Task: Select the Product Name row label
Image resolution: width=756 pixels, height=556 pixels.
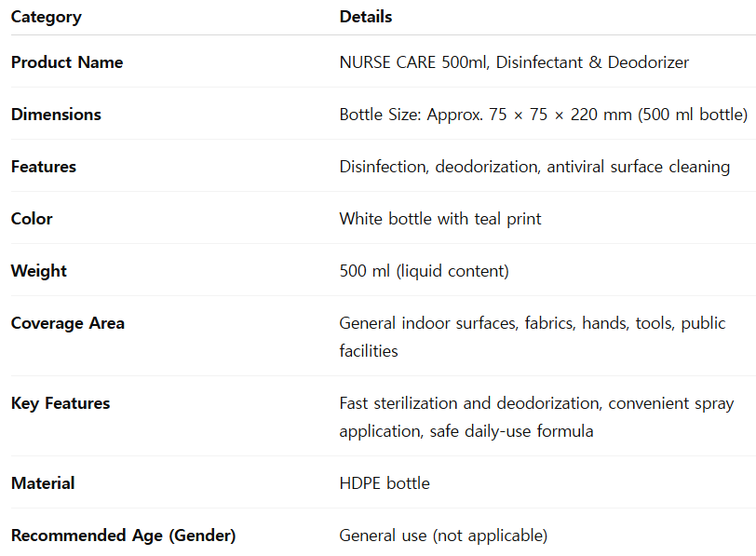Action: [x=67, y=62]
